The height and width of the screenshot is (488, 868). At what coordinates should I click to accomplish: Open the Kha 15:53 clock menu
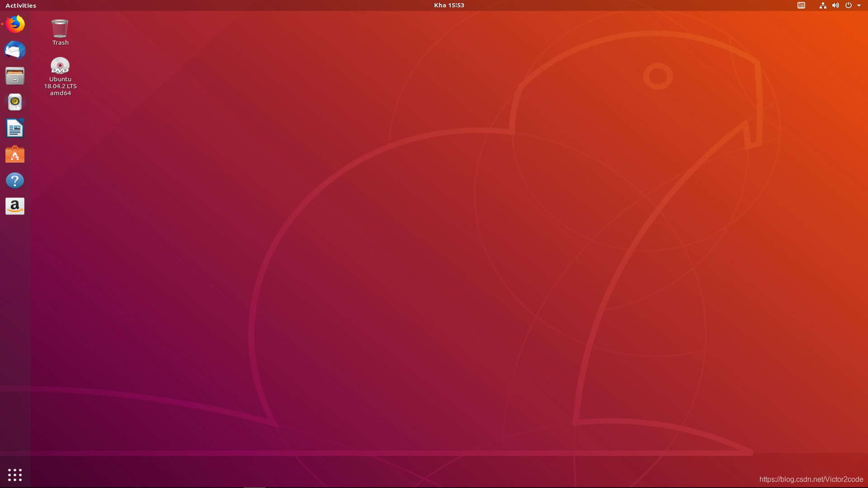pos(449,5)
